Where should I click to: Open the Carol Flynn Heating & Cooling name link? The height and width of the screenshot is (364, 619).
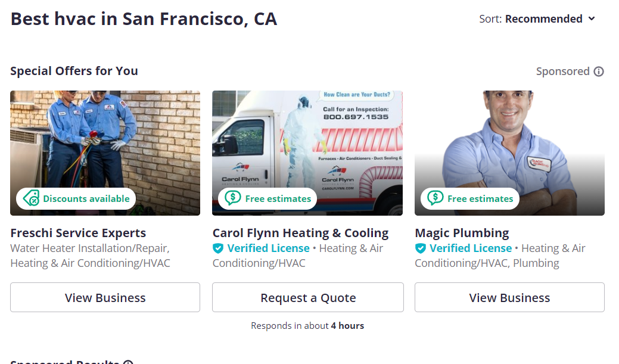(x=300, y=233)
